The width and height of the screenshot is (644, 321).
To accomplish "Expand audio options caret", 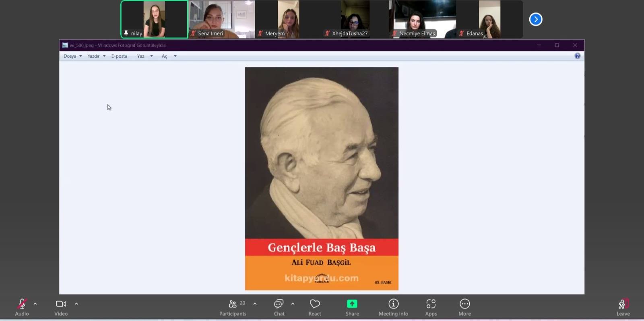I will coord(35,304).
